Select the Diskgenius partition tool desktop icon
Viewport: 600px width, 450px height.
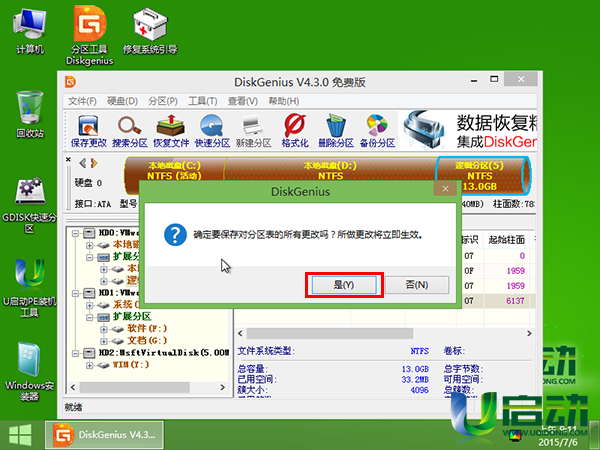pyautogui.click(x=90, y=36)
